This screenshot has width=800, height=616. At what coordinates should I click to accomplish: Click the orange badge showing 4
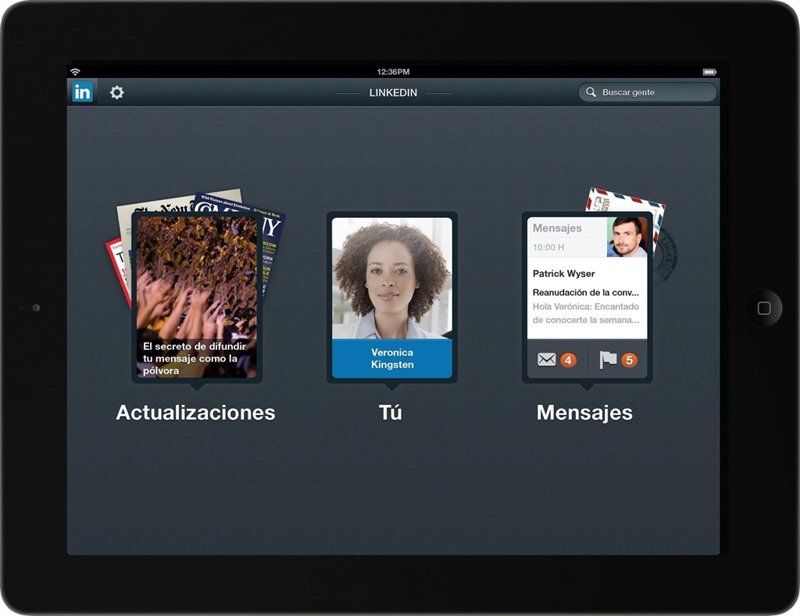point(568,360)
